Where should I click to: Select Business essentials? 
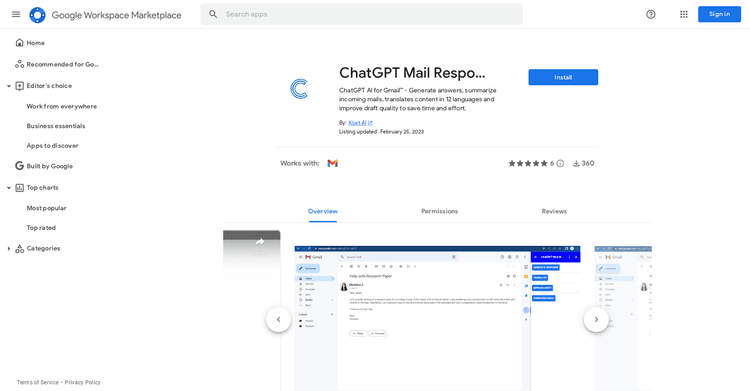tap(56, 126)
